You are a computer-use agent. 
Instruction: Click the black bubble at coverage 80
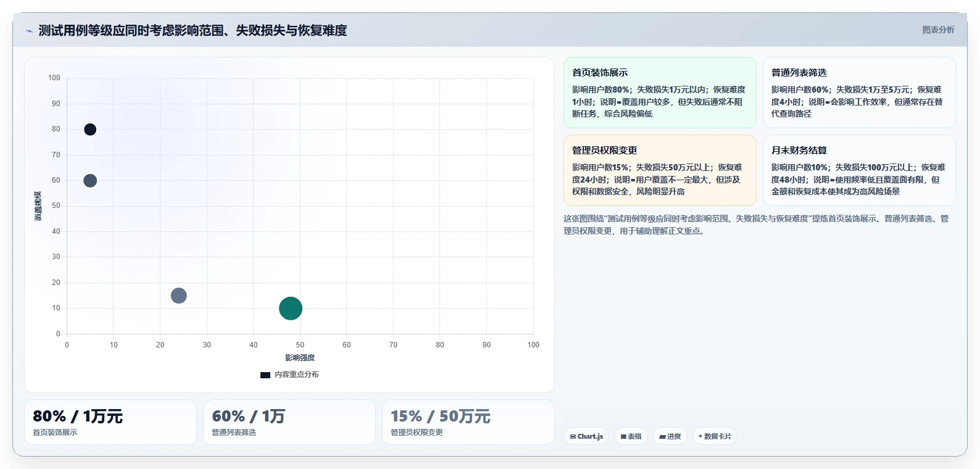[90, 130]
